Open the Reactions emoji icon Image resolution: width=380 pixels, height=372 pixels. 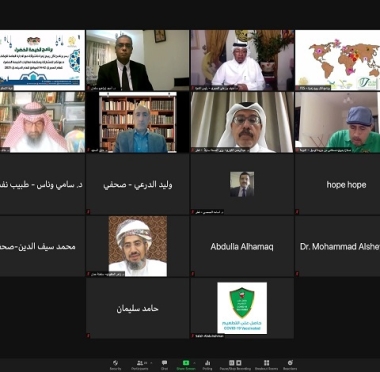(x=290, y=363)
